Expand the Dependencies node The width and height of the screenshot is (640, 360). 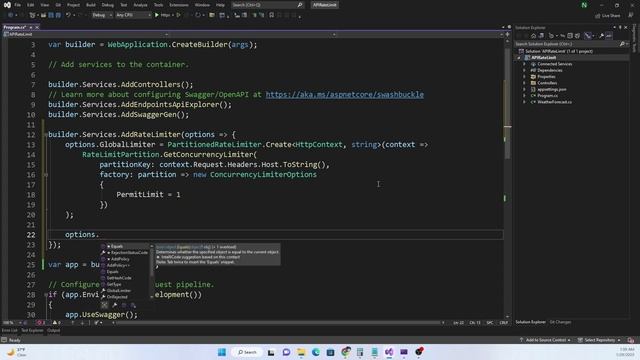tap(524, 70)
